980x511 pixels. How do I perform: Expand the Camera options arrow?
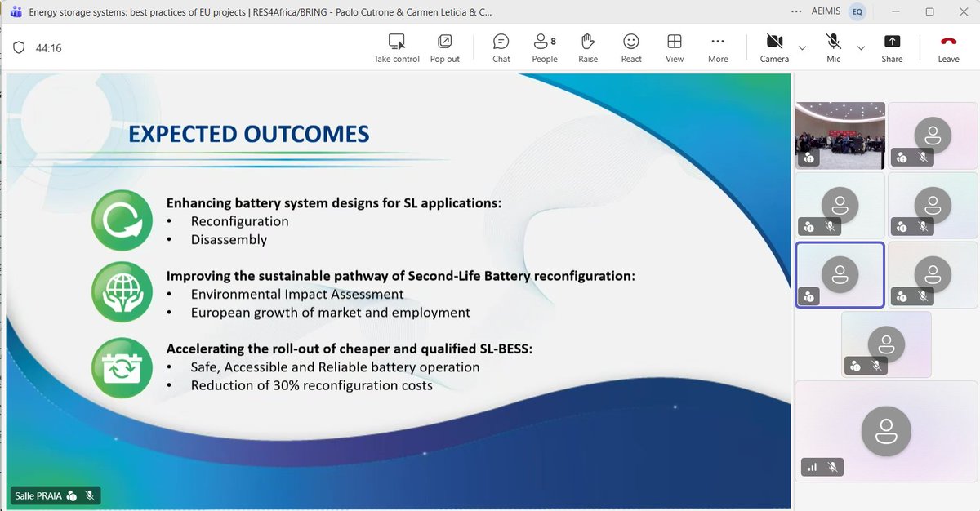point(802,48)
